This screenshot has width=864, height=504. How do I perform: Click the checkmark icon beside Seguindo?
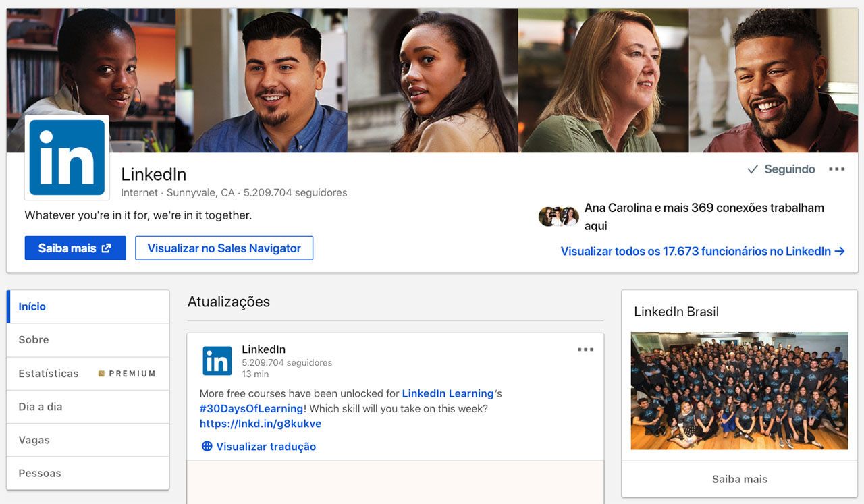(x=753, y=169)
